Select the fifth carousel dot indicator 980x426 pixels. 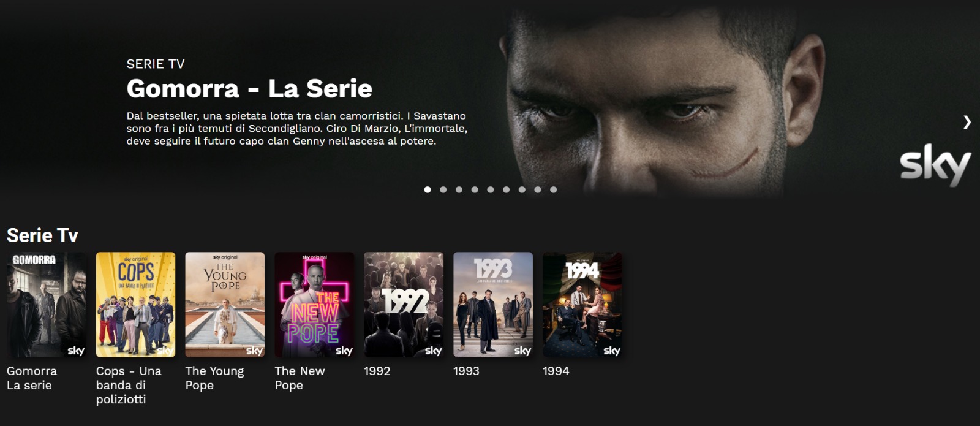(491, 189)
